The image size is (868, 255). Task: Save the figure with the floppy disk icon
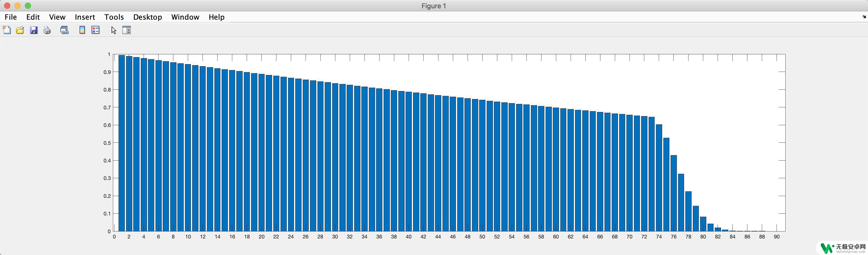pos(34,30)
